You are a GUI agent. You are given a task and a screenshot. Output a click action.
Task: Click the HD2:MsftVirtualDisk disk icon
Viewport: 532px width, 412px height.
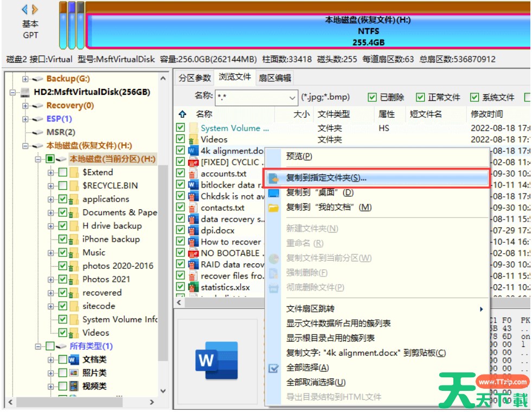[x=25, y=92]
